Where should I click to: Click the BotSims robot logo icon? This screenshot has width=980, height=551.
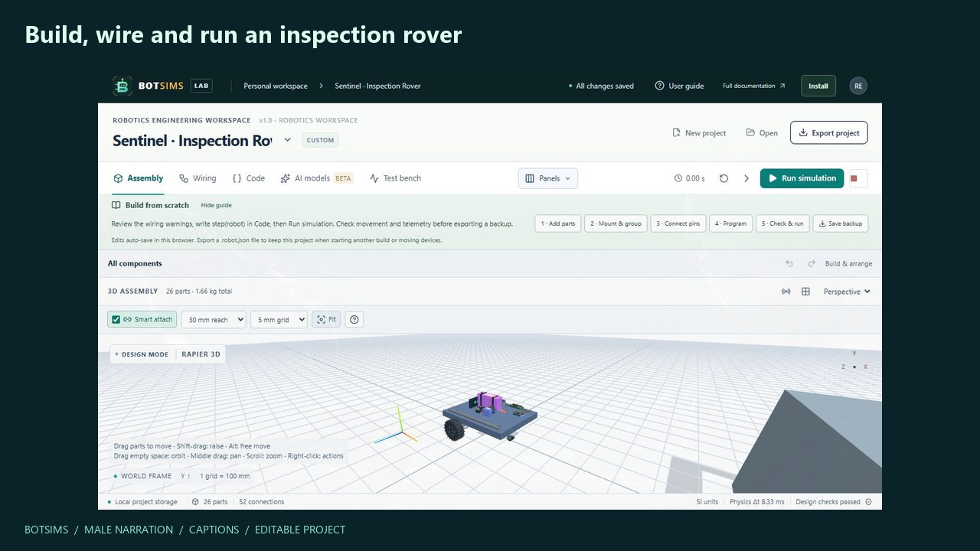click(x=122, y=86)
